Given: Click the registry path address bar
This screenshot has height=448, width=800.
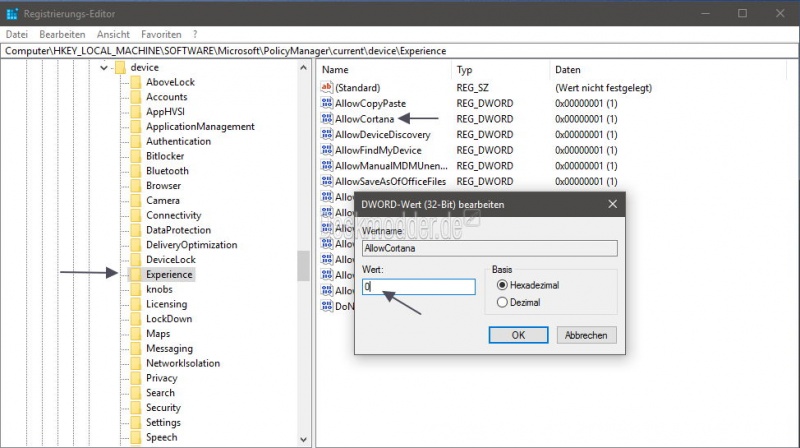Looking at the screenshot, I should 400,51.
